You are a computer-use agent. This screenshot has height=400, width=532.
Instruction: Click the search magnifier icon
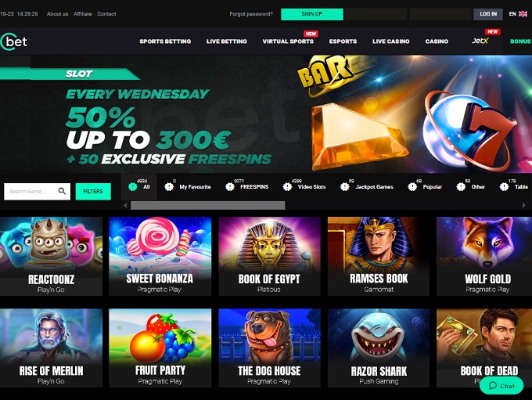pos(62,191)
